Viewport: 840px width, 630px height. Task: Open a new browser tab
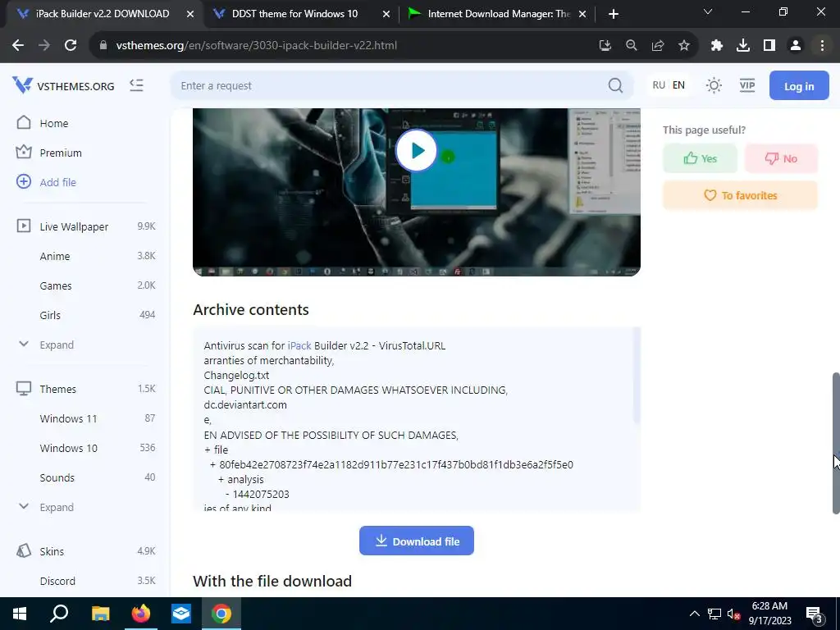pyautogui.click(x=614, y=14)
